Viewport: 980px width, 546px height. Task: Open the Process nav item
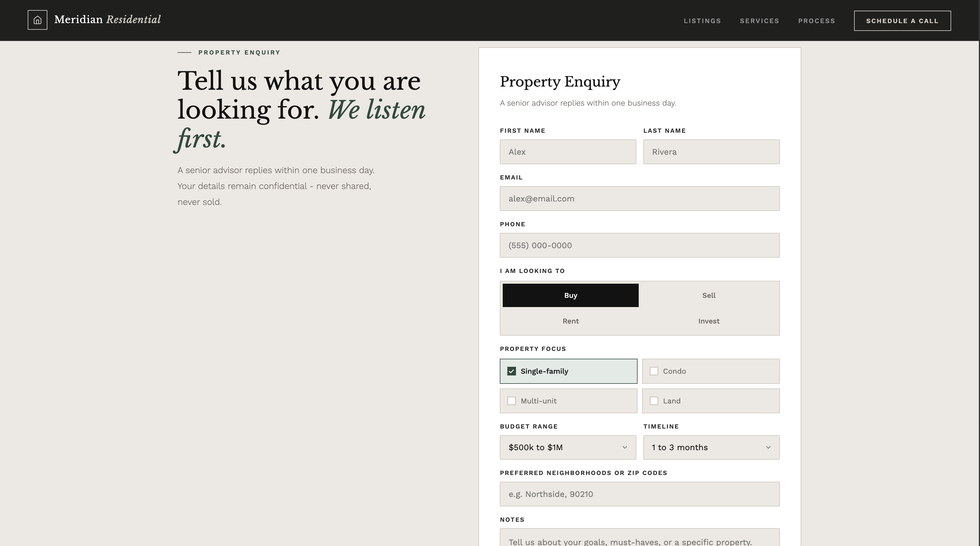(x=816, y=21)
